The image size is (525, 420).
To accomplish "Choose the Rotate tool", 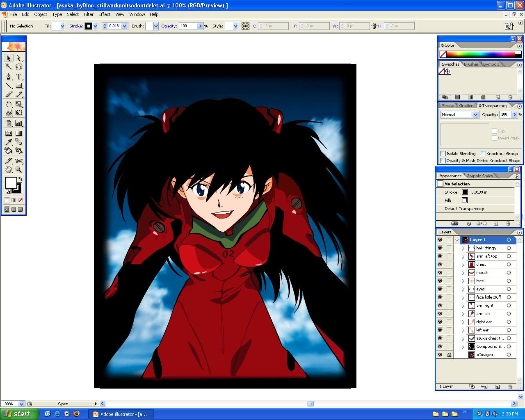I will tap(9, 104).
